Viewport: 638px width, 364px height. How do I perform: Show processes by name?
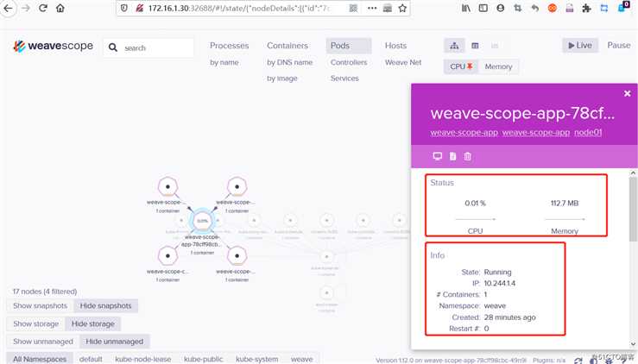point(224,62)
